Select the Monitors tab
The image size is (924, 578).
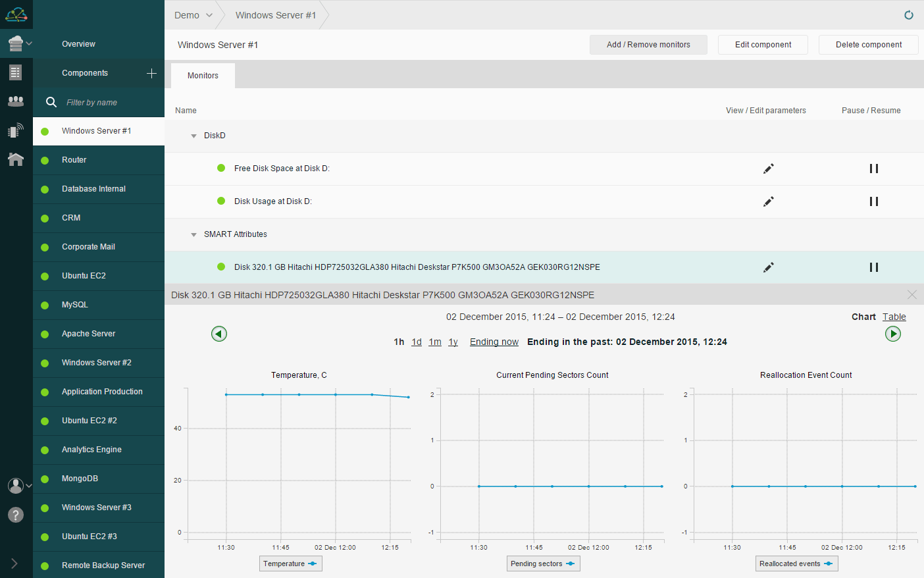click(203, 76)
